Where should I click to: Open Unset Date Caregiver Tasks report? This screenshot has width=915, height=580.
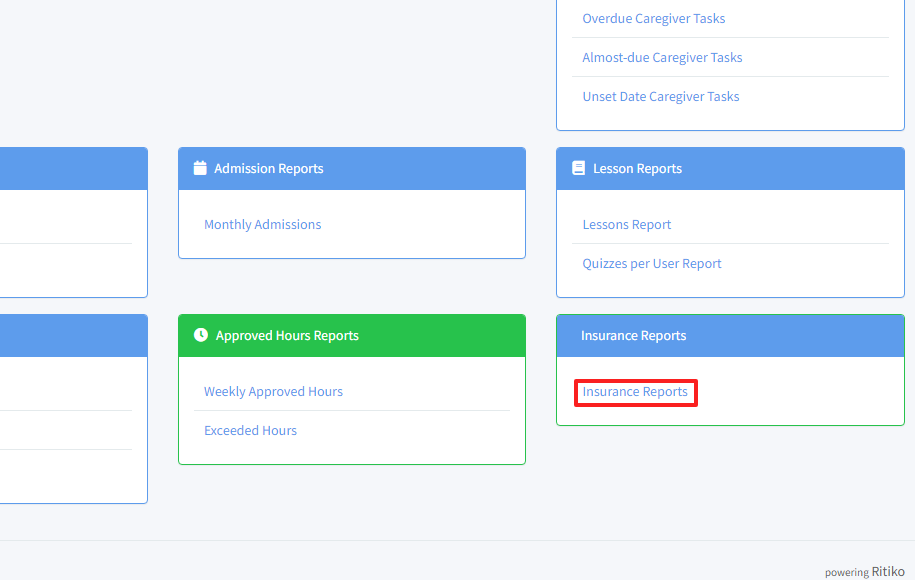661,96
